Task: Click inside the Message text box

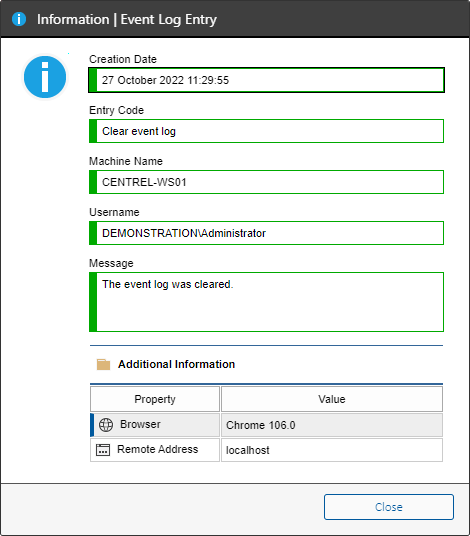Action: [x=266, y=302]
